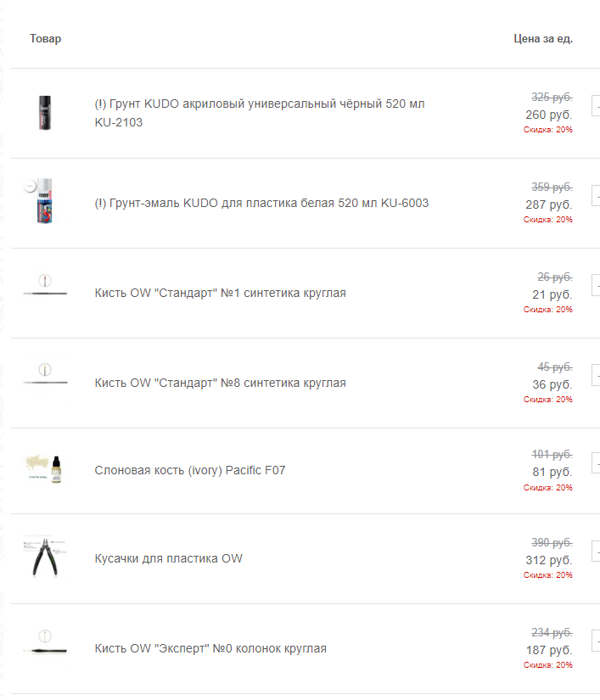Click the white KUDO primer-enamel can thumbnail
Viewport: 600px width, 700px height.
coord(45,203)
